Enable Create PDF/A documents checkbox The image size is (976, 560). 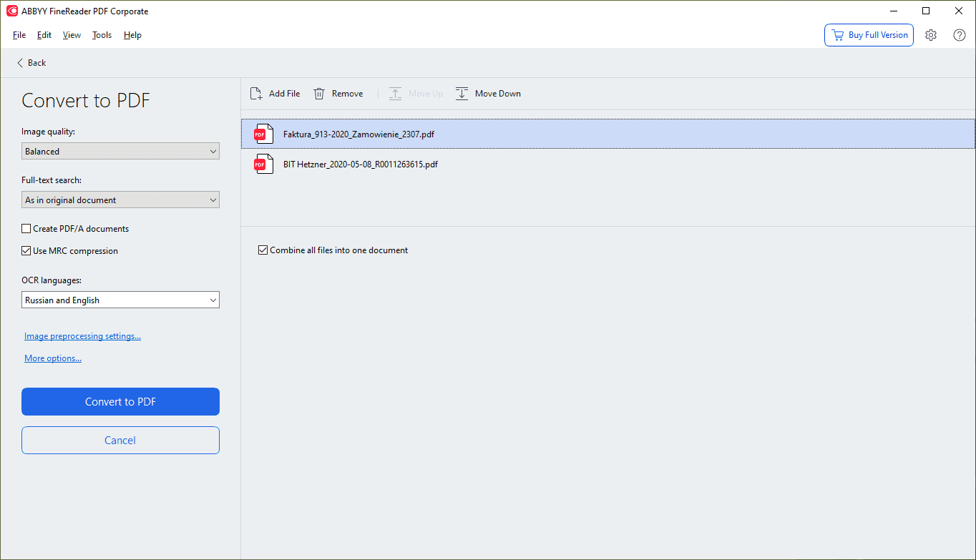point(26,229)
